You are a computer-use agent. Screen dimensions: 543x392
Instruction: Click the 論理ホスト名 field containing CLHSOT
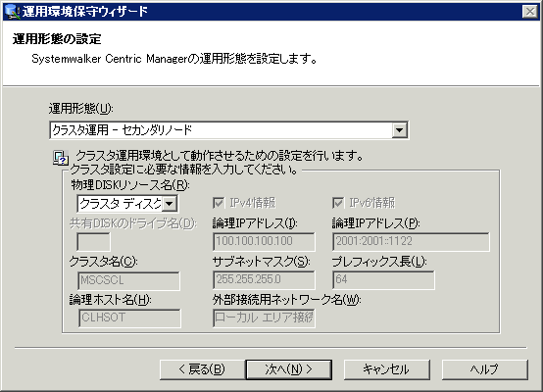129,318
